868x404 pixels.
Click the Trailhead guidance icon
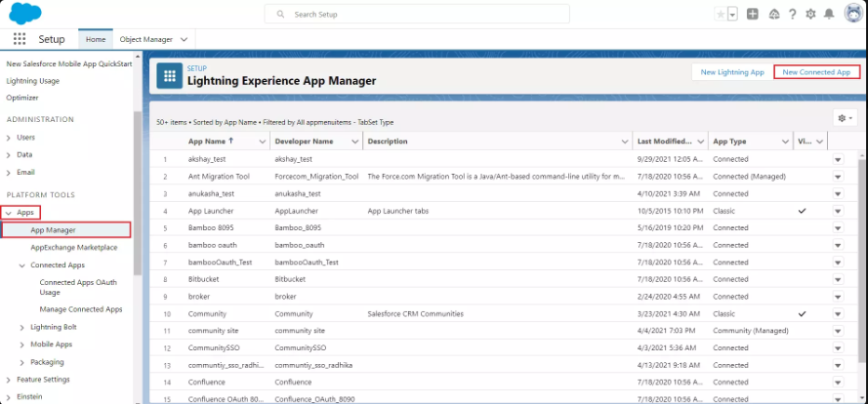tap(774, 14)
